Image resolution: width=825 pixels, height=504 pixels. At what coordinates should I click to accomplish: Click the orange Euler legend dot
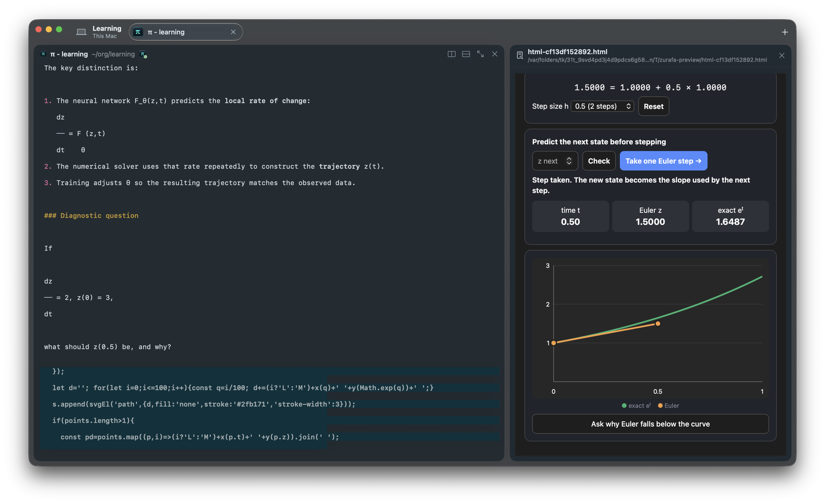pos(660,406)
